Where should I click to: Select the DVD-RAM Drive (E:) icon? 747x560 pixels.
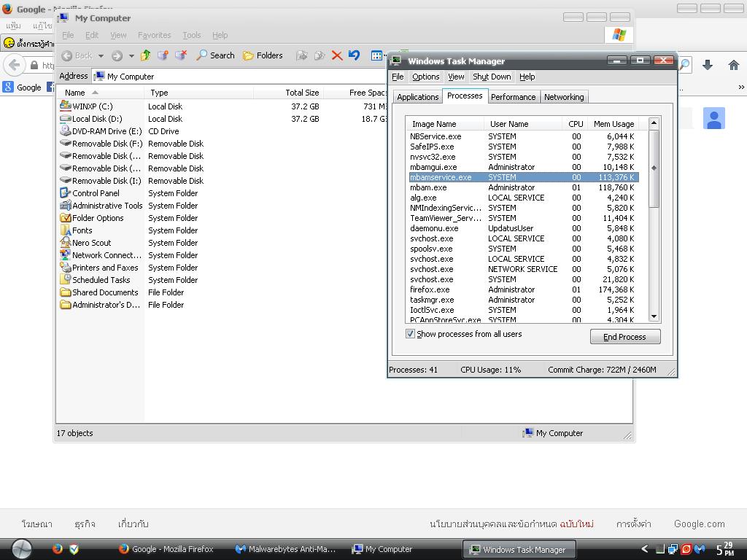(x=66, y=131)
